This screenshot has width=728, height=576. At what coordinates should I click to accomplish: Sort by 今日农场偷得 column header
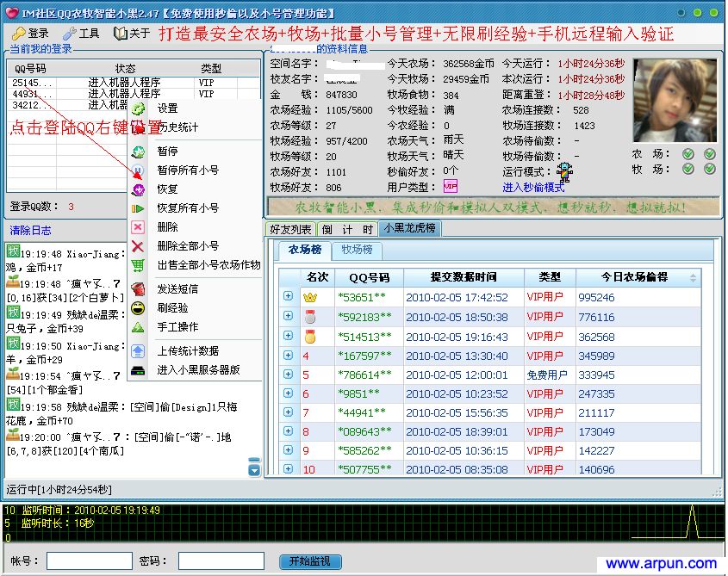[x=639, y=277]
